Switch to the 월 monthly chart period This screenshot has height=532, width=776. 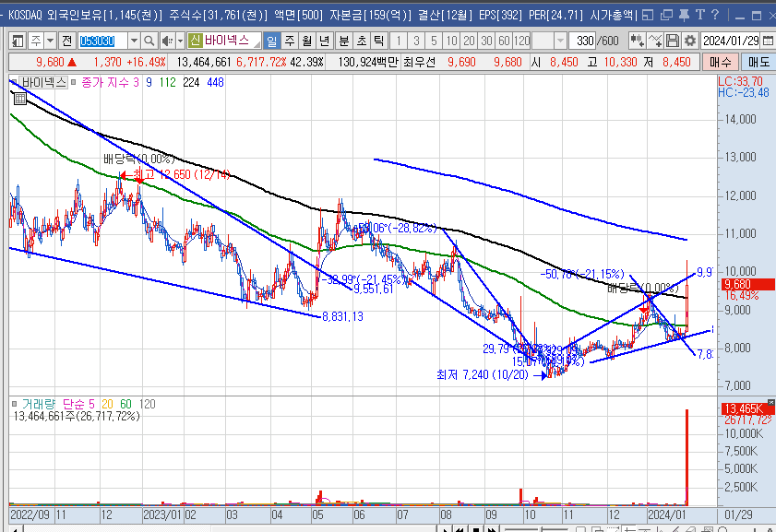point(307,41)
